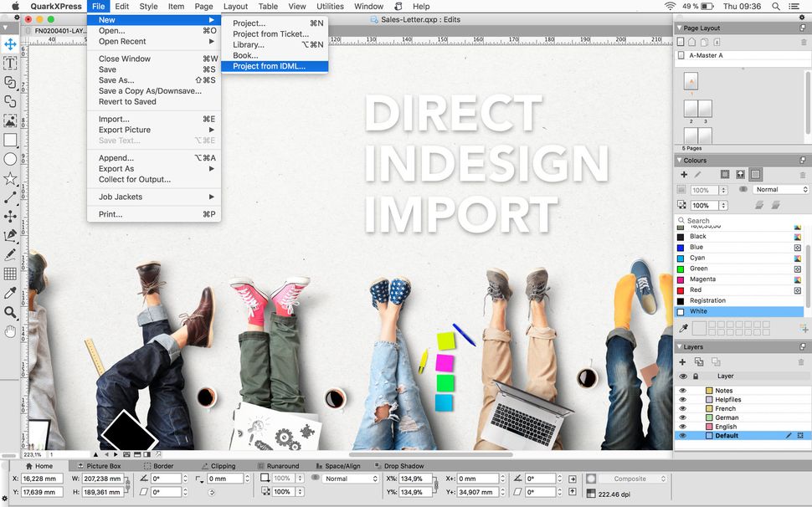Select the Text Content tool
The image size is (812, 507).
(10, 62)
